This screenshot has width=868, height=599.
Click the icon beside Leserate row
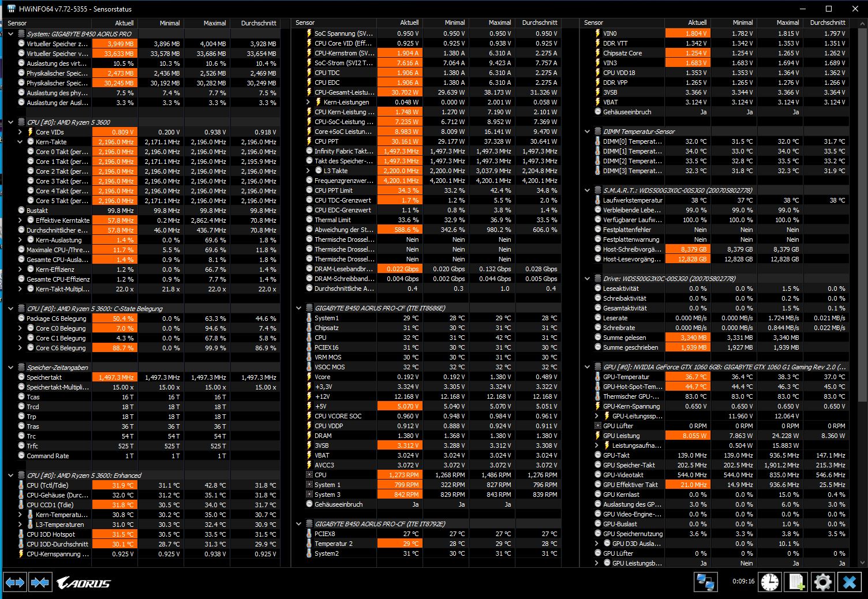pos(598,318)
